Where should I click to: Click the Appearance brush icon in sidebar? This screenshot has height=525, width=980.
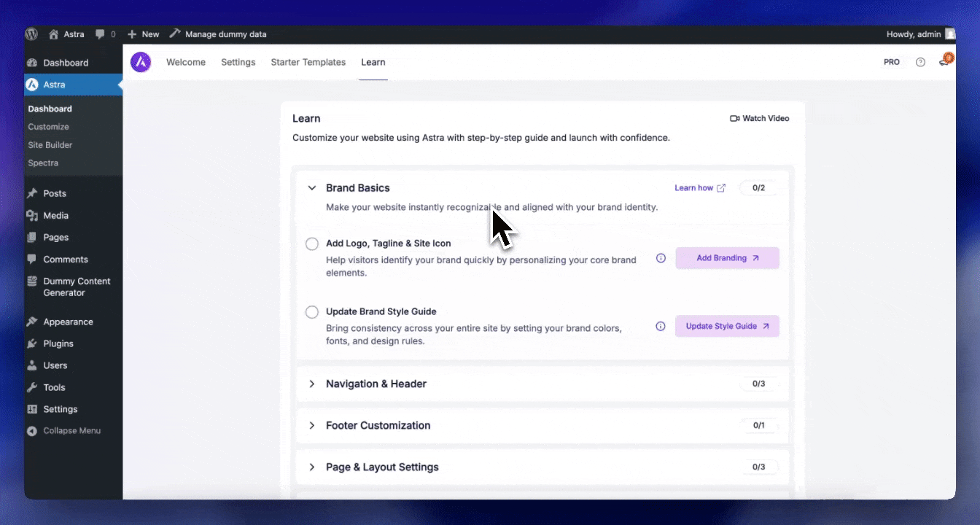coord(32,321)
